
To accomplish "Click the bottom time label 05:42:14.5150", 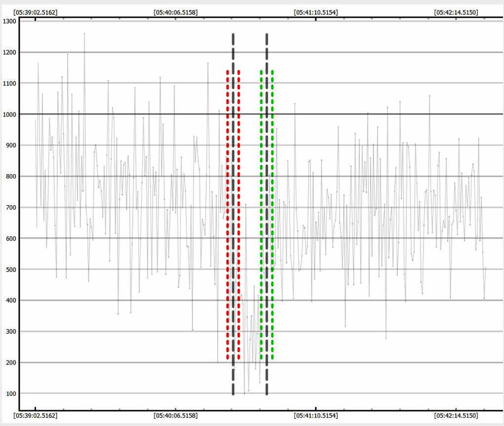I will pos(456,416).
